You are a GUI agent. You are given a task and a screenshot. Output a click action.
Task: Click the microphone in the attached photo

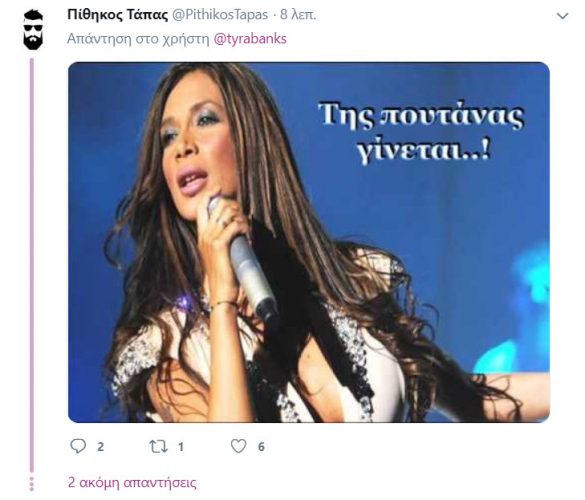tap(243, 261)
